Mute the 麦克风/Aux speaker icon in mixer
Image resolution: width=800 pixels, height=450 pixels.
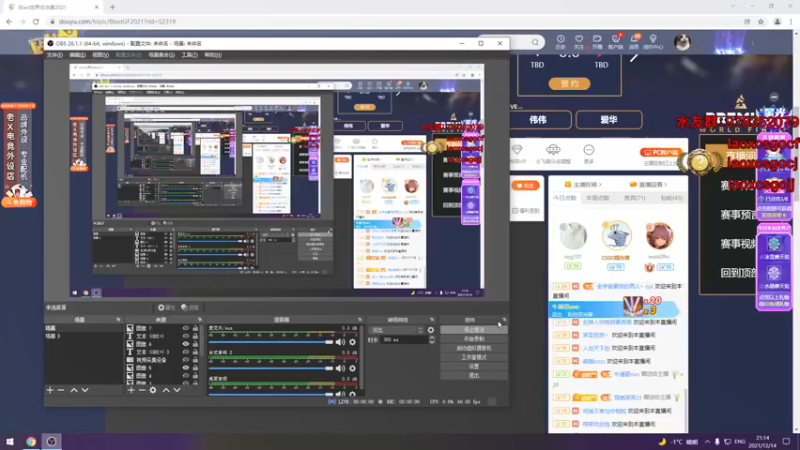pyautogui.click(x=340, y=342)
